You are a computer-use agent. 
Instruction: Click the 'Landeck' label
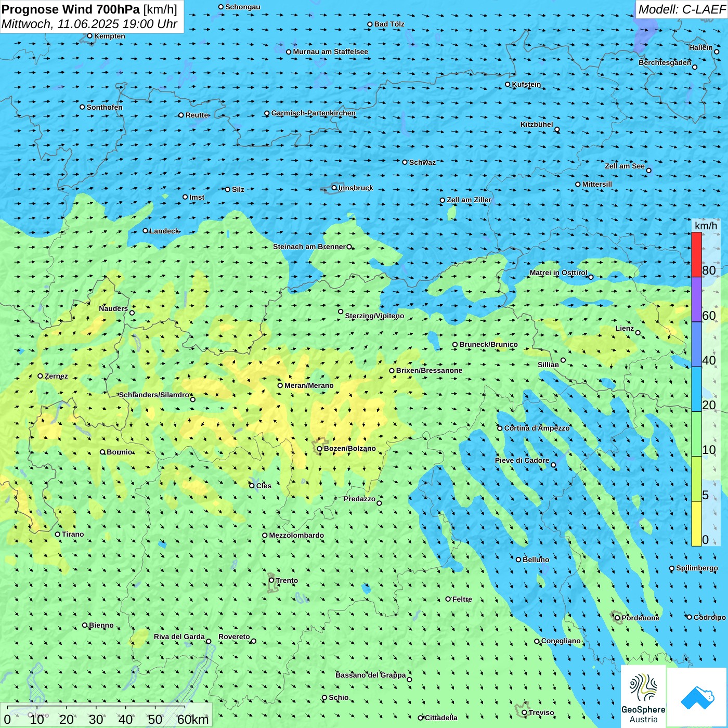(164, 231)
